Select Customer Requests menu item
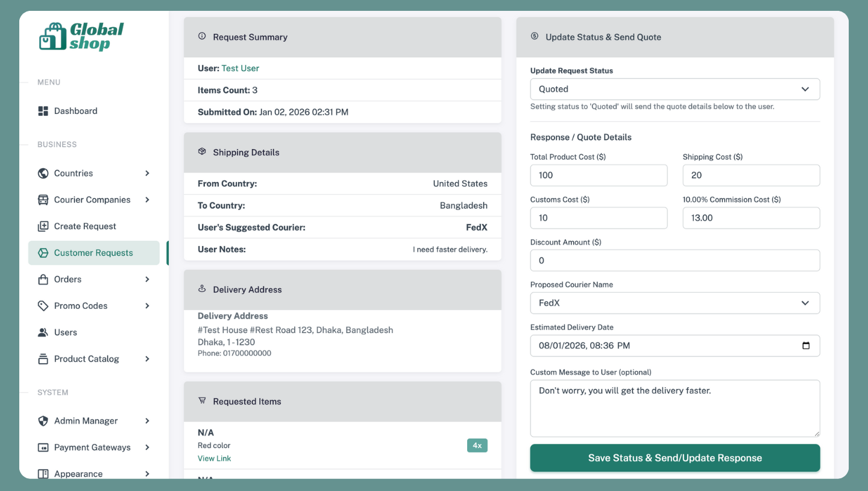The height and width of the screenshot is (491, 868). 94,253
